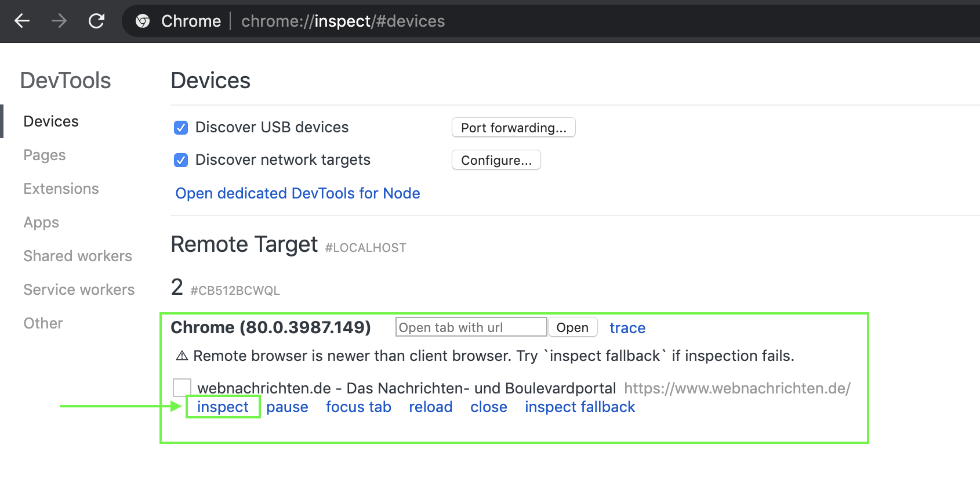Switch to Extensions in sidebar
Screen dimensions: 980x484
coord(61,189)
